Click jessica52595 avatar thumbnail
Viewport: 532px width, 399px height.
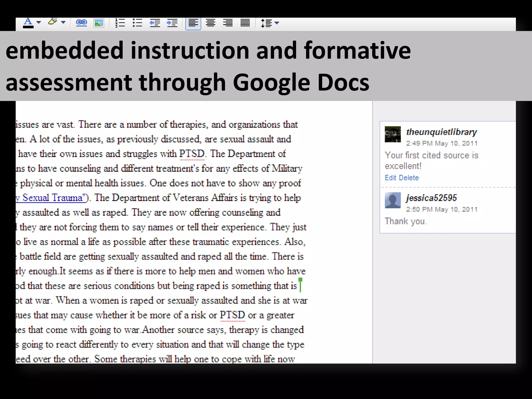coord(393,200)
